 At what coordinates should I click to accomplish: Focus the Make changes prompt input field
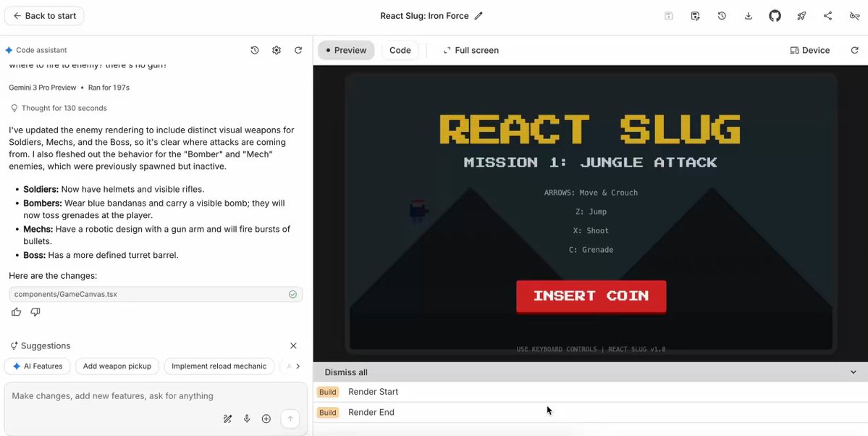(156, 396)
